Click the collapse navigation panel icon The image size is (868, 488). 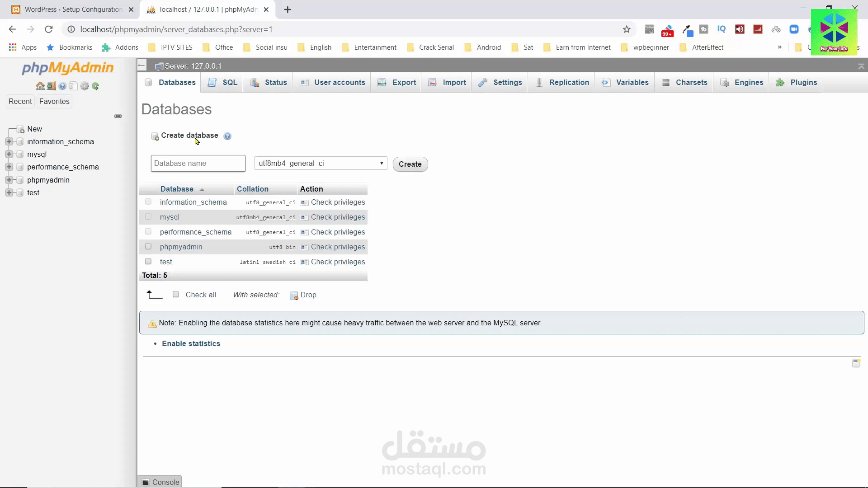point(142,66)
